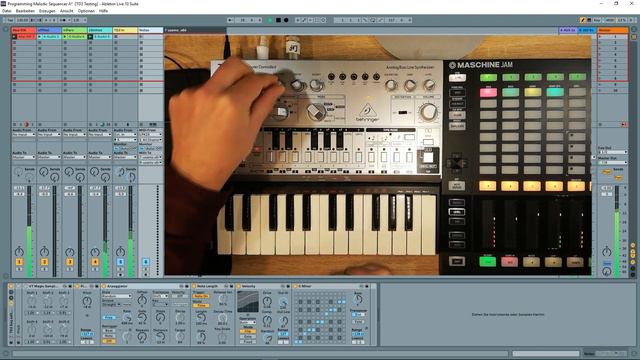Click the video clip preview

[378, 155]
